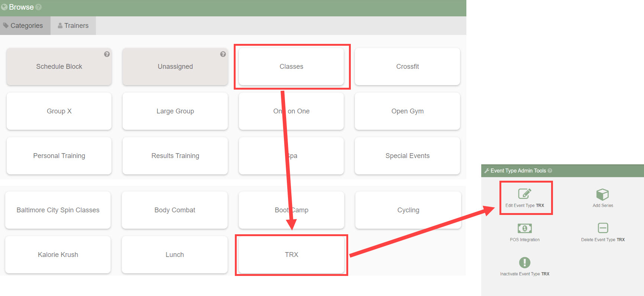Choose Body Combat event type

click(175, 210)
